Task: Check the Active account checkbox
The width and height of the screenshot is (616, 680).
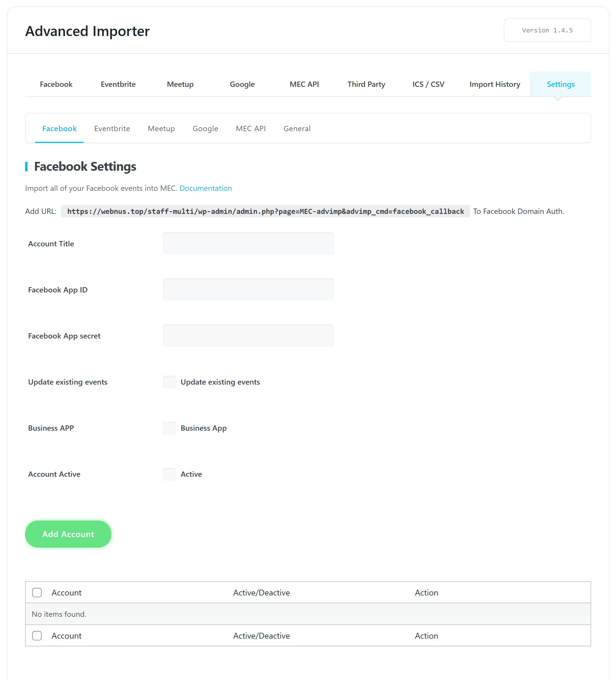Action: pyautogui.click(x=169, y=474)
